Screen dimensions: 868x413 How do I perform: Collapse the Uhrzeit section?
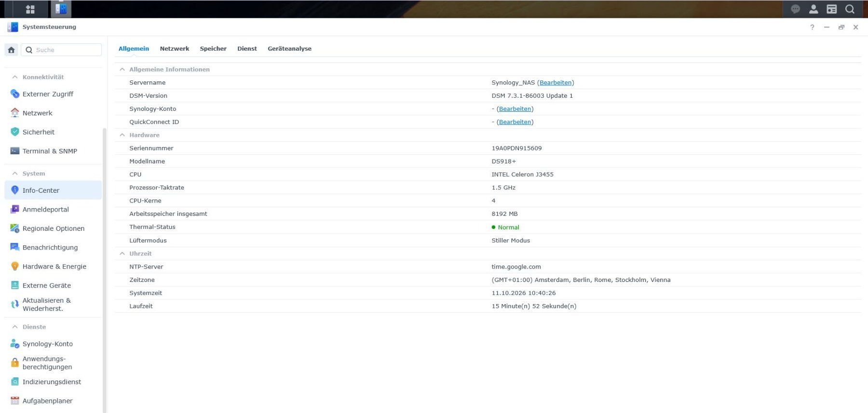point(122,253)
